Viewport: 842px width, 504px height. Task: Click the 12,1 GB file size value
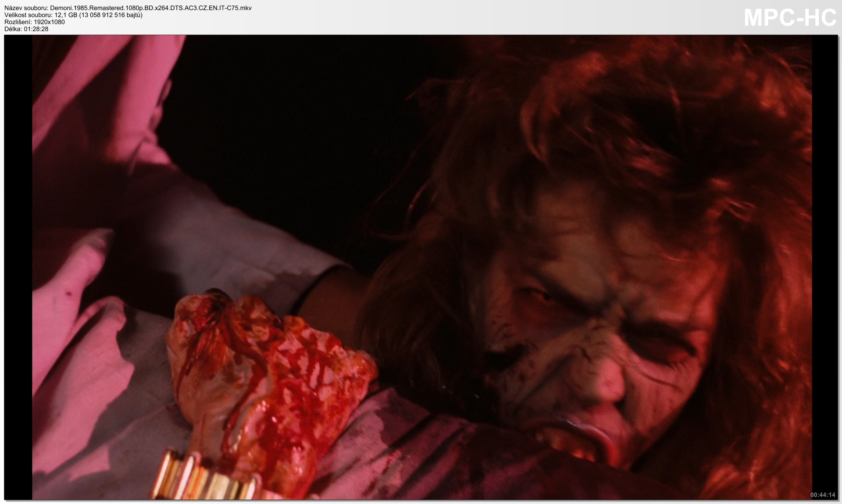[x=65, y=15]
